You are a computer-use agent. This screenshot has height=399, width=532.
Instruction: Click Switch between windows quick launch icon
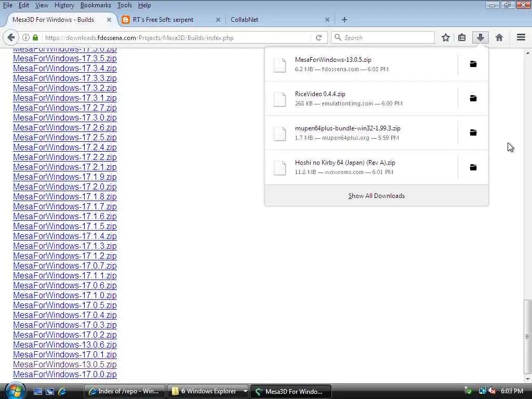50,391
